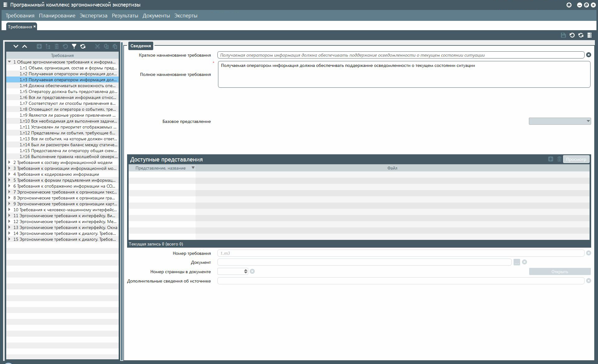Click the paste icon in tree toolbar
This screenshot has height=364, width=598.
pos(115,46)
